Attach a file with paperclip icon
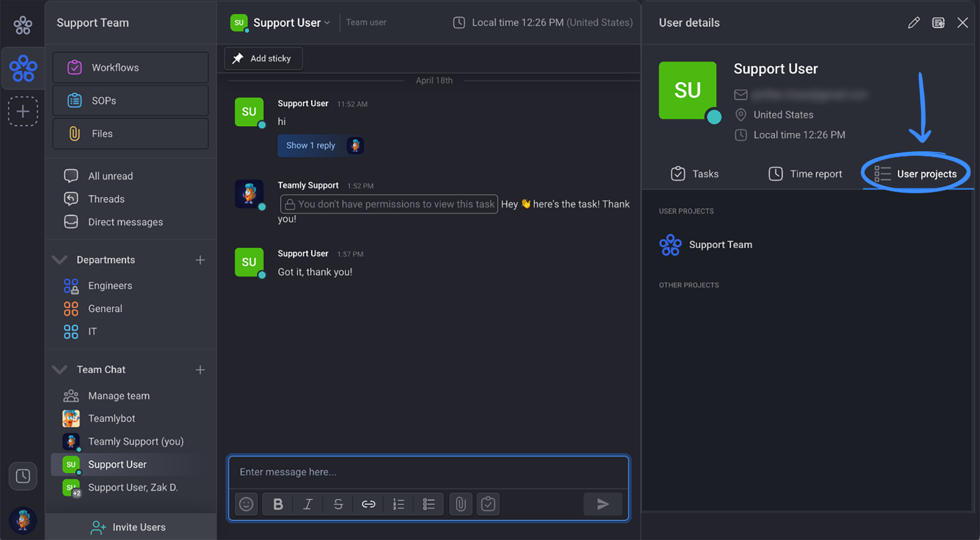The width and height of the screenshot is (980, 540). pos(460,504)
